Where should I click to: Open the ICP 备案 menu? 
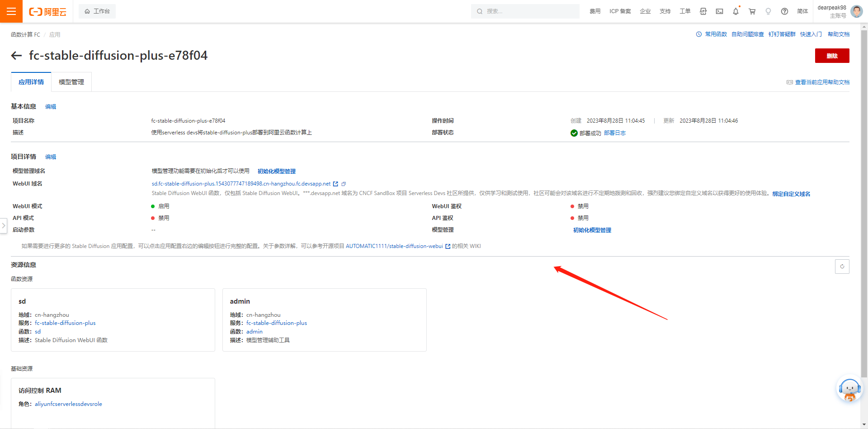pyautogui.click(x=620, y=11)
